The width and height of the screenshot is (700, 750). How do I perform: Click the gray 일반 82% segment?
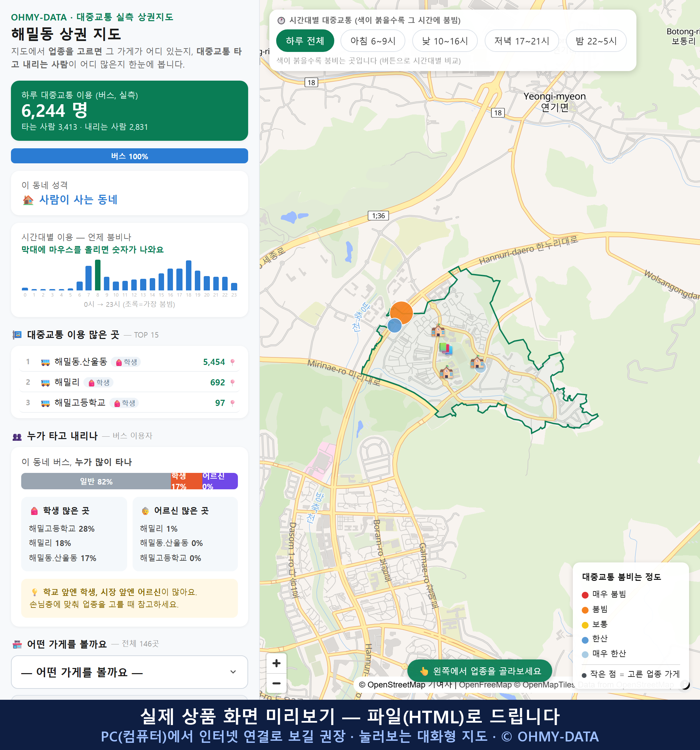tap(96, 481)
